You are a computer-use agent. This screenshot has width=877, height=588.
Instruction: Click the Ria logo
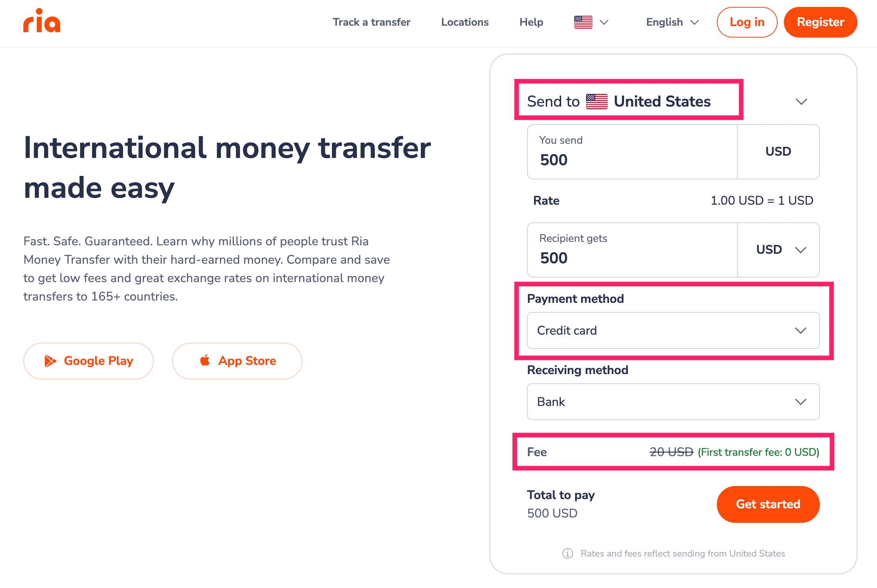(42, 21)
